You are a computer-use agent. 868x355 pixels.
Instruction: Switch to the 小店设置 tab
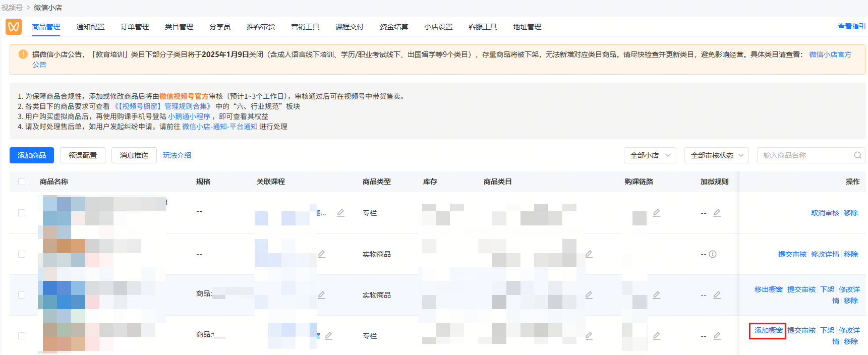(438, 27)
